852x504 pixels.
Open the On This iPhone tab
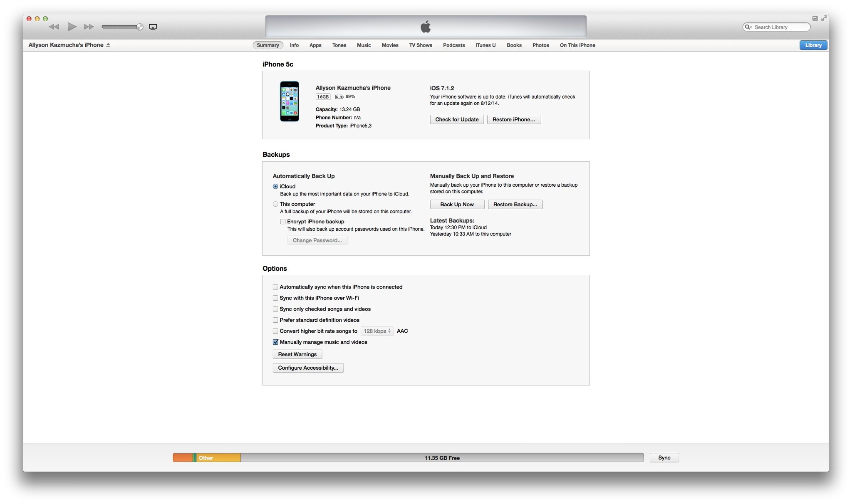coord(577,45)
